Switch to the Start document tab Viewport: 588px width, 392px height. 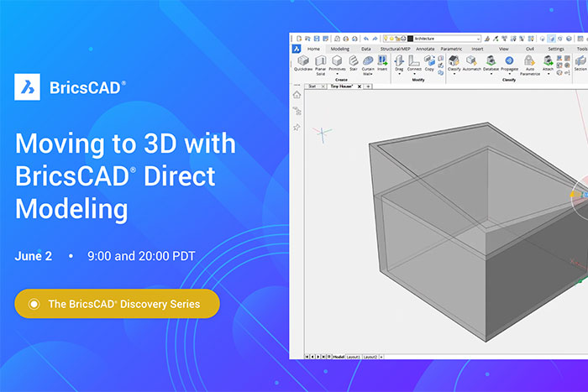[x=312, y=86]
